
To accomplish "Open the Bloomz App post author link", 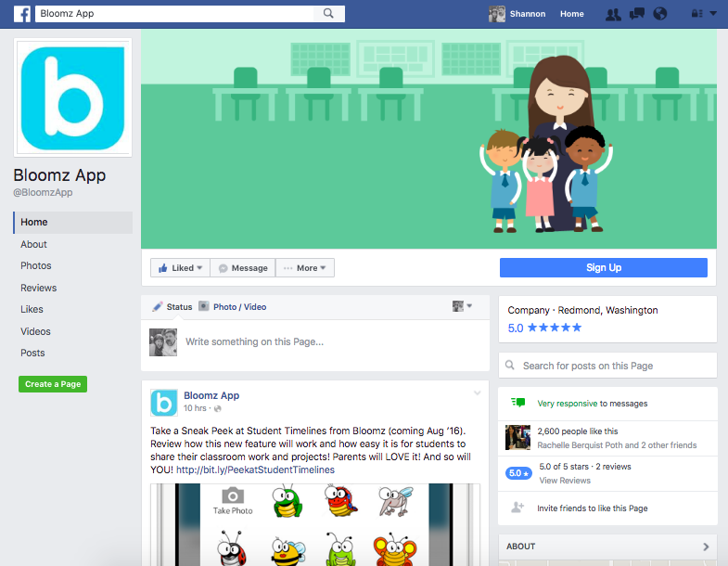I will pos(211,395).
